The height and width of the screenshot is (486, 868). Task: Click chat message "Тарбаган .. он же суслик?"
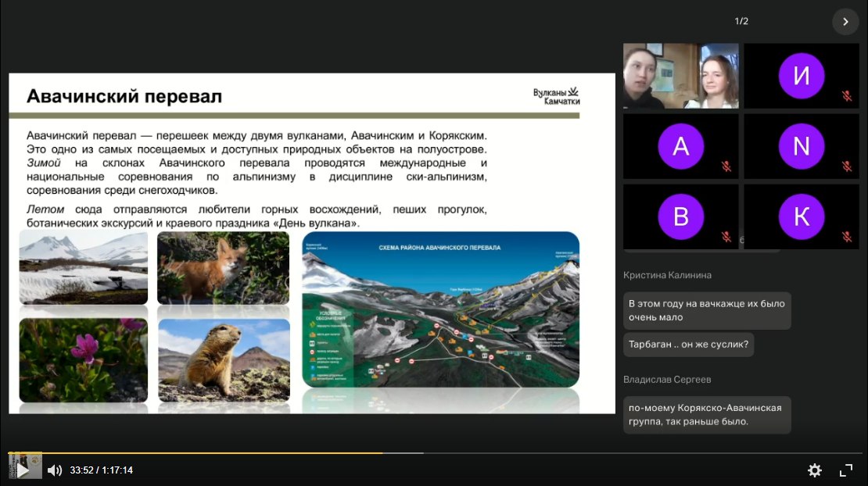[x=688, y=344]
